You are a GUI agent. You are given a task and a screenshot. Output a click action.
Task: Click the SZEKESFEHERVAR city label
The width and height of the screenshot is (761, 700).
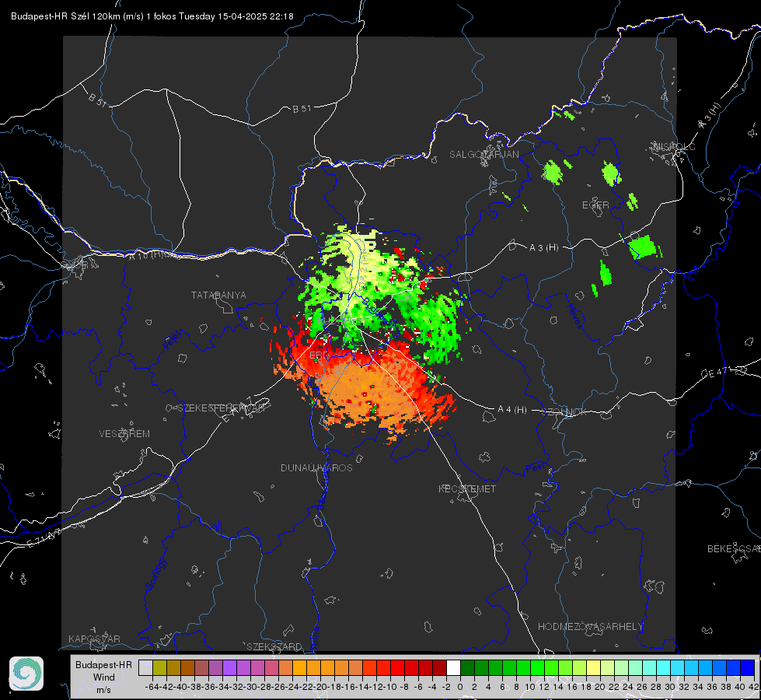223,408
